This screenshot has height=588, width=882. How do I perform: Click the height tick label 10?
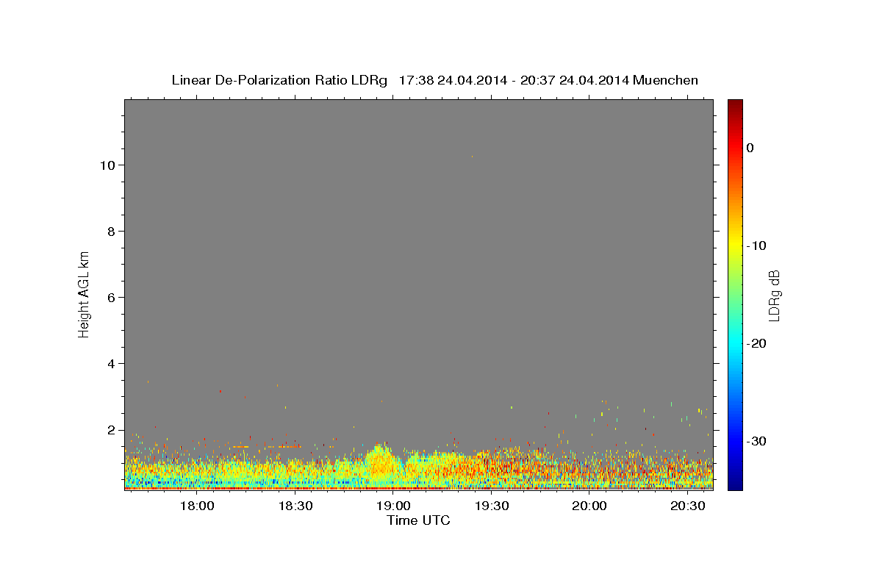click(107, 165)
